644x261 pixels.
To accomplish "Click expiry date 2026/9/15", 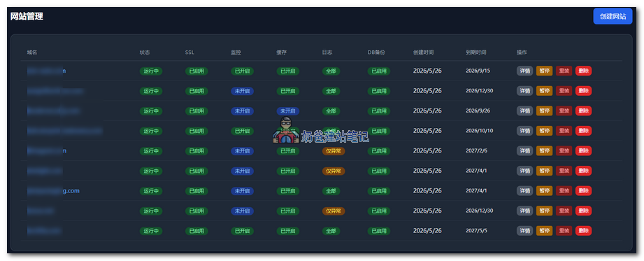I will 478,71.
